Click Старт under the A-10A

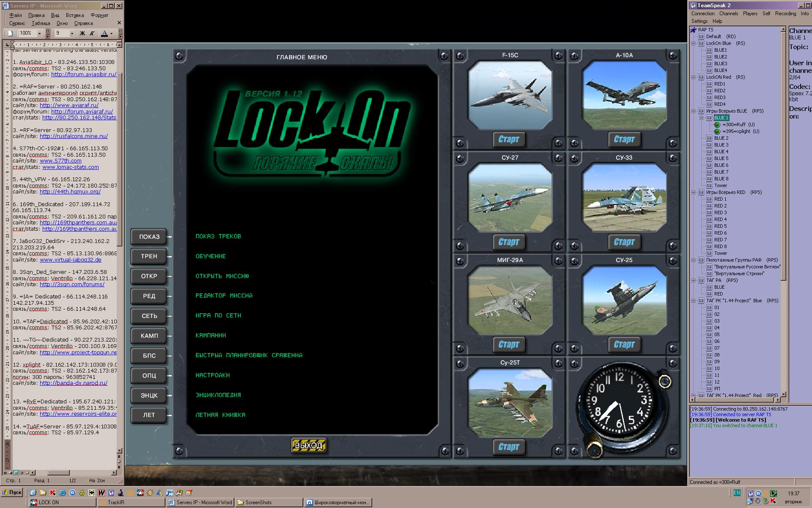tap(624, 139)
